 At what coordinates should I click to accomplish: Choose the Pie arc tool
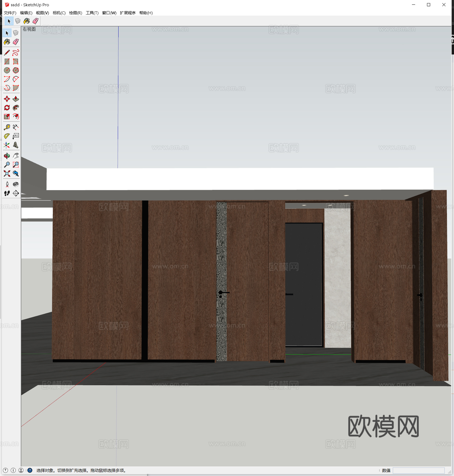[x=16, y=88]
